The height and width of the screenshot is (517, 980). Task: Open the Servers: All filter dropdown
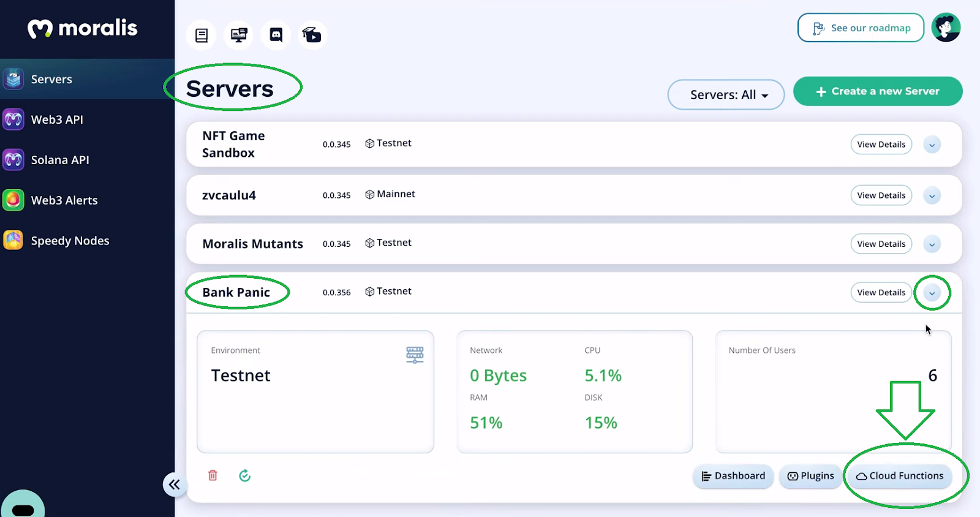pos(726,95)
